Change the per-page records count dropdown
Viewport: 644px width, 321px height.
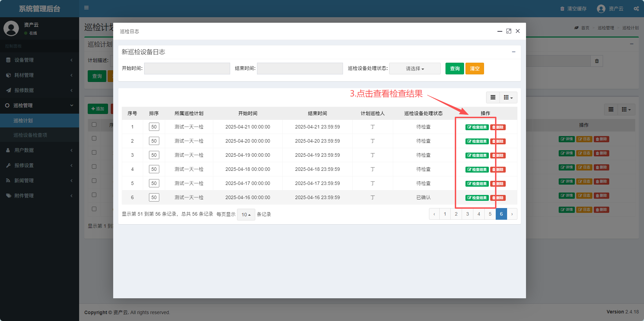coord(246,215)
